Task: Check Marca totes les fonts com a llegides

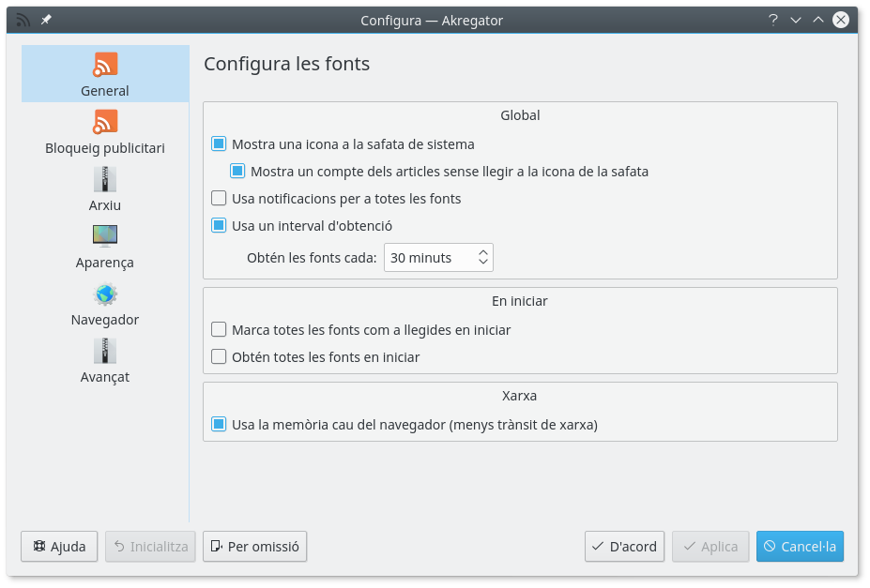Action: (219, 330)
